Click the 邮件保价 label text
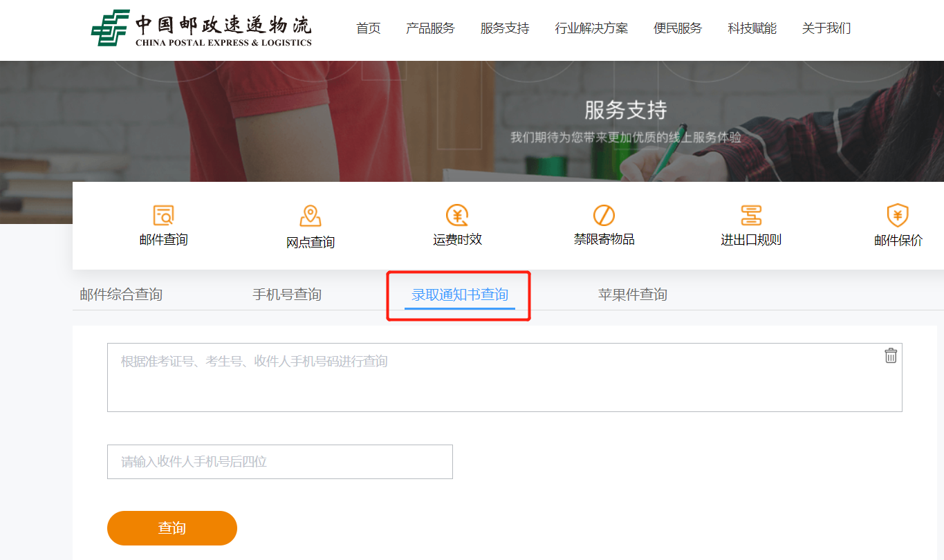 898,241
